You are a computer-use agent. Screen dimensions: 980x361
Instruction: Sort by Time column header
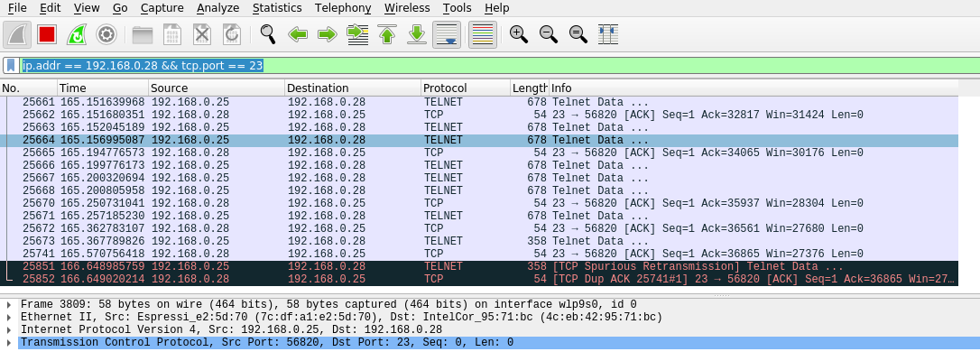pyautogui.click(x=103, y=88)
